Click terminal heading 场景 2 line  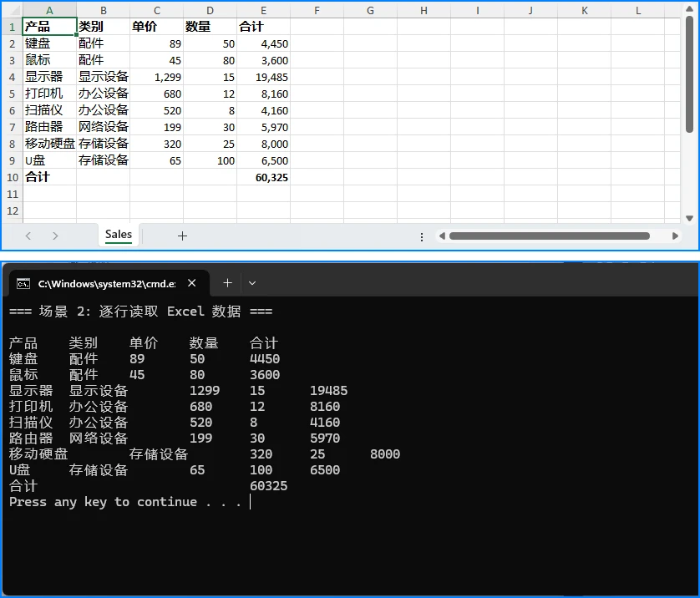coord(140,311)
